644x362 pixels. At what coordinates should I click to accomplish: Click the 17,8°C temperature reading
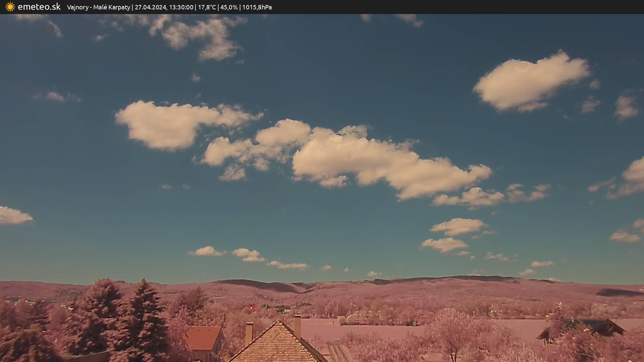(207, 7)
